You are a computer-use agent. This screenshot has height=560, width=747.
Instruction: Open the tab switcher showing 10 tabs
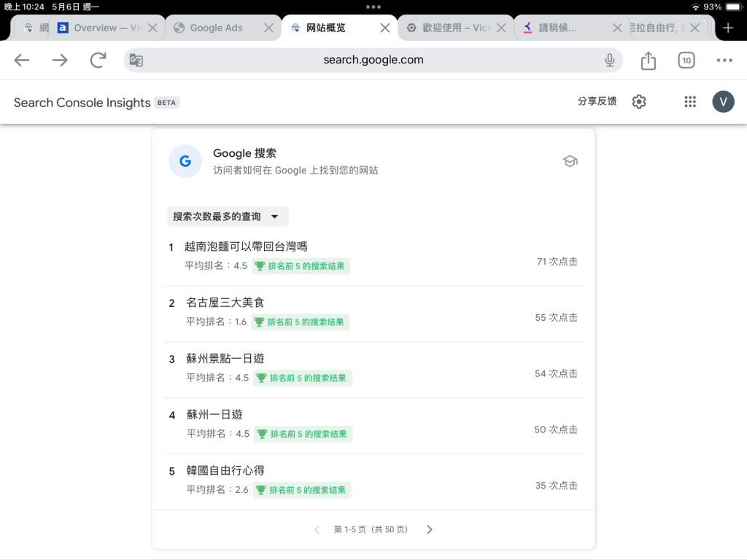686,61
